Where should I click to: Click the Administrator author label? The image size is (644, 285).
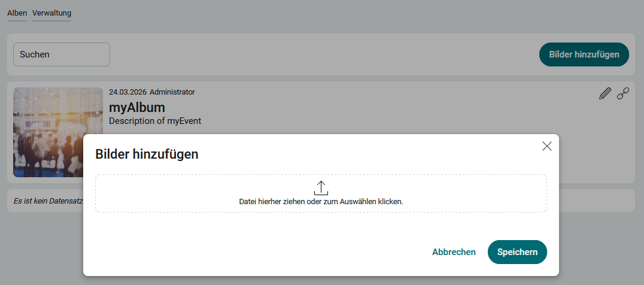pyautogui.click(x=172, y=92)
